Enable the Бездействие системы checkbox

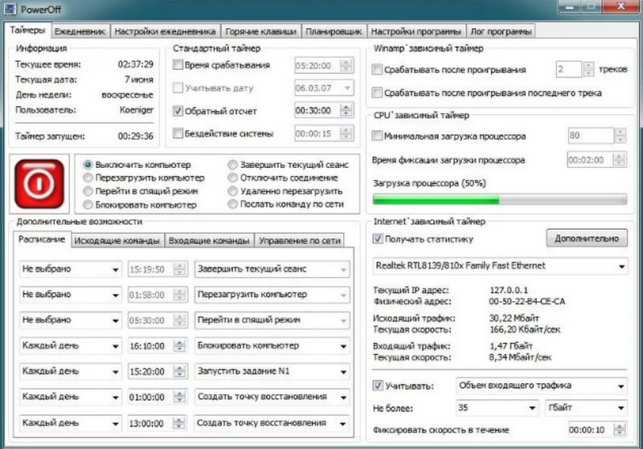click(x=178, y=133)
